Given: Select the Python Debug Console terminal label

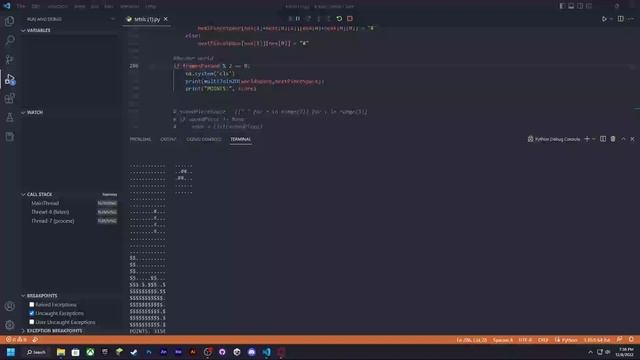Looking at the screenshot, I should point(554,139).
